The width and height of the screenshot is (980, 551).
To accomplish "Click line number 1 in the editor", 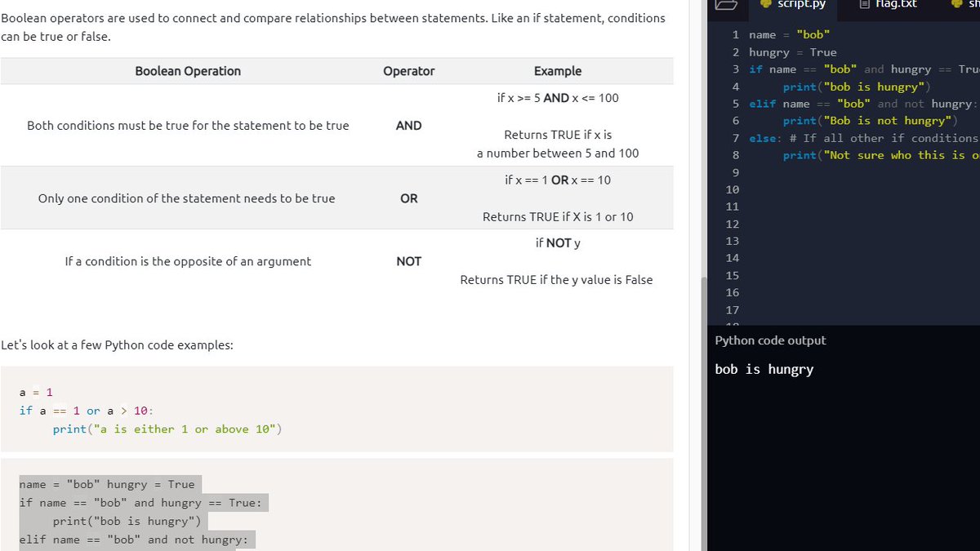I will click(x=733, y=34).
